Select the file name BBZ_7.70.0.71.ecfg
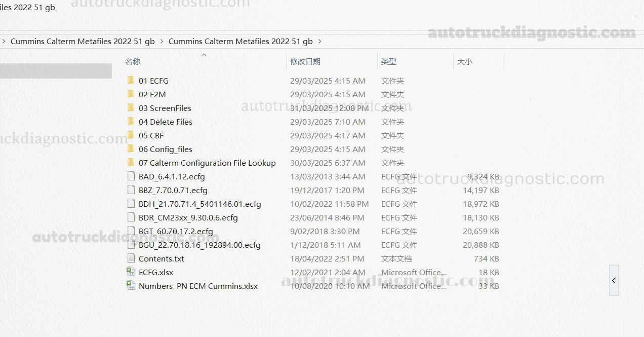The width and height of the screenshot is (644, 337). (173, 190)
